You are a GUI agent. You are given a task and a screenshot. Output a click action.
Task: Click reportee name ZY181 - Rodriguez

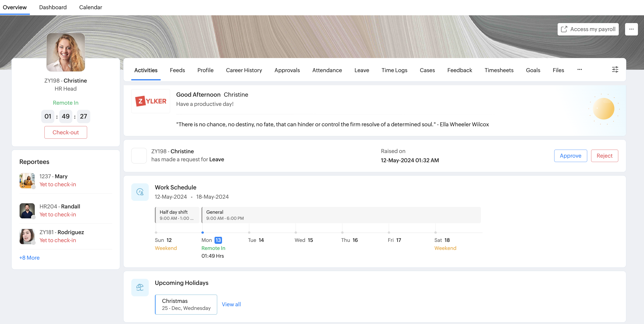[x=62, y=232]
